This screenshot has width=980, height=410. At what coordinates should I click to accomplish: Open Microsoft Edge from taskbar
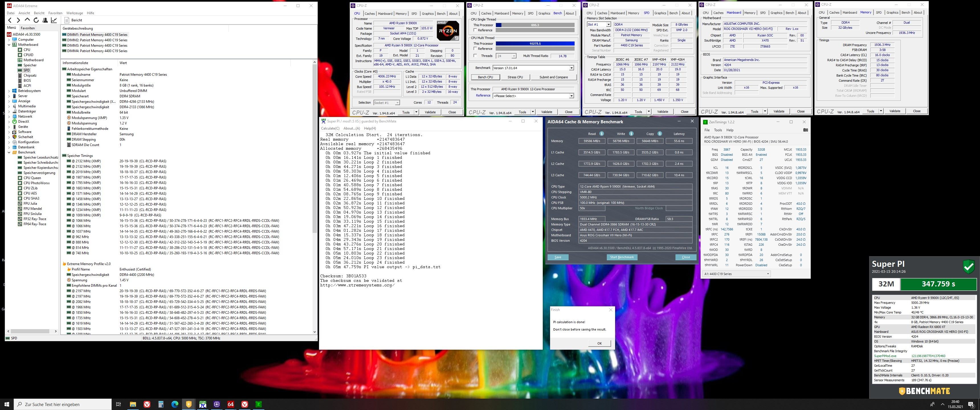coord(175,404)
